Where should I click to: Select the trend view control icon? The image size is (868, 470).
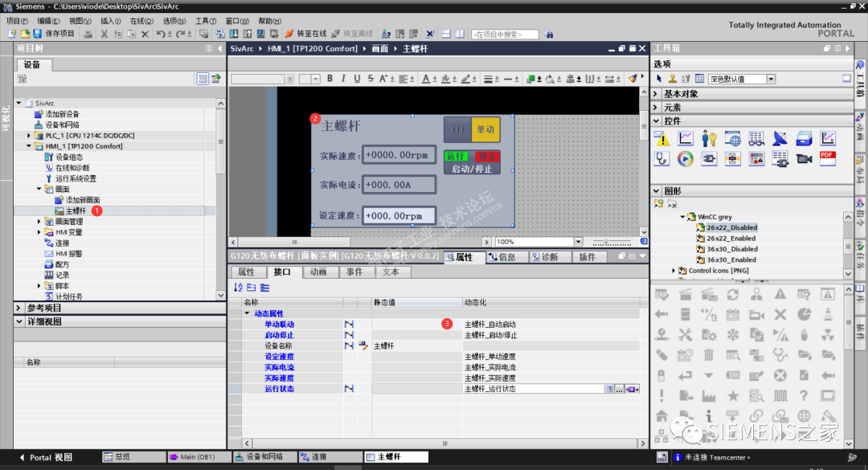[685, 137]
